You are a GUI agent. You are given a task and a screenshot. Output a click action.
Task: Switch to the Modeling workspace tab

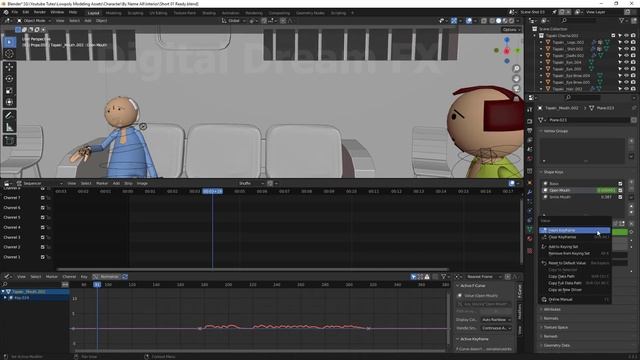(x=113, y=13)
